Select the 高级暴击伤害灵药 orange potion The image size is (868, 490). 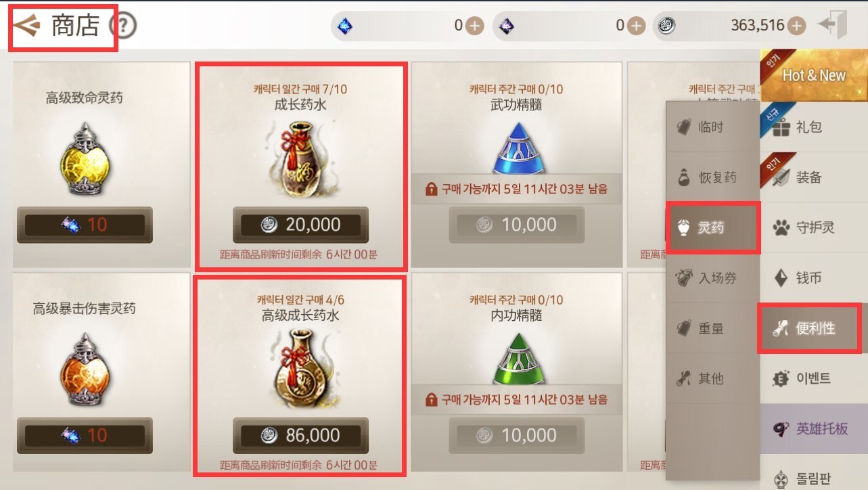point(85,372)
